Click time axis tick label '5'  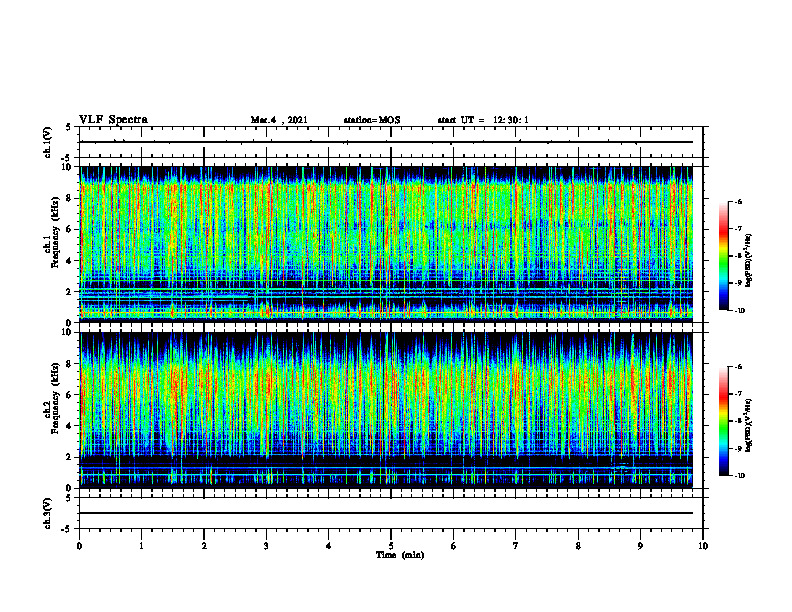[x=391, y=546]
